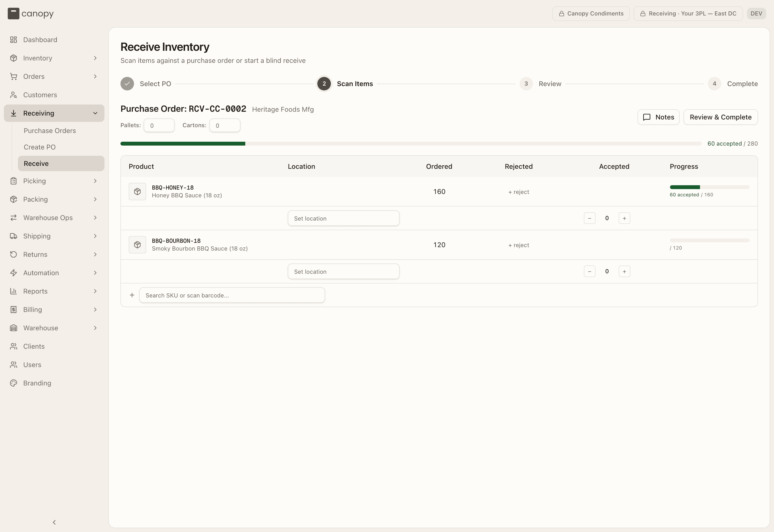Click lock icon on Canopy Condiments badge
This screenshot has height=532, width=774.
[561, 14]
